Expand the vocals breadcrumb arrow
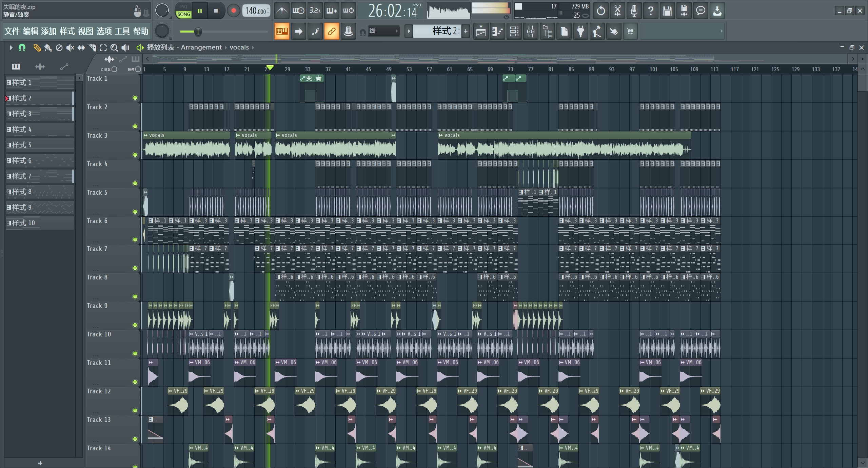 pos(253,47)
